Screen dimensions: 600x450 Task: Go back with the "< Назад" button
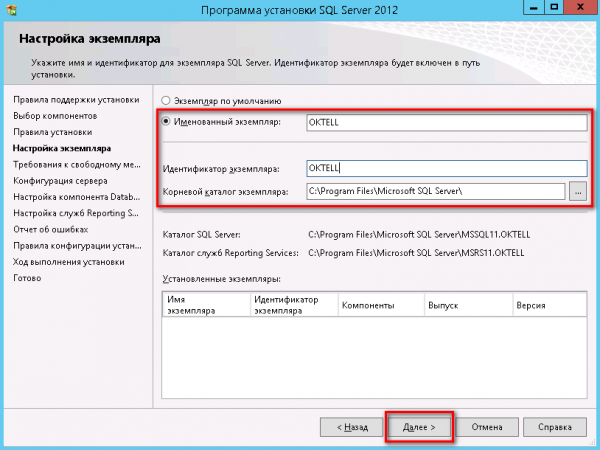pos(349,426)
